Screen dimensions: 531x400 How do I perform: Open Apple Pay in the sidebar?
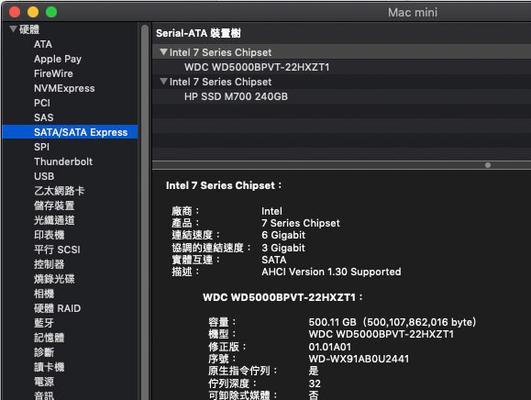pos(58,59)
